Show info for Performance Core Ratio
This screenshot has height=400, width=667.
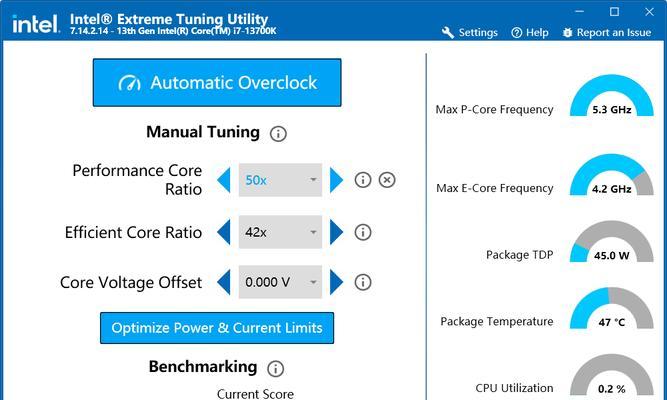(x=363, y=180)
